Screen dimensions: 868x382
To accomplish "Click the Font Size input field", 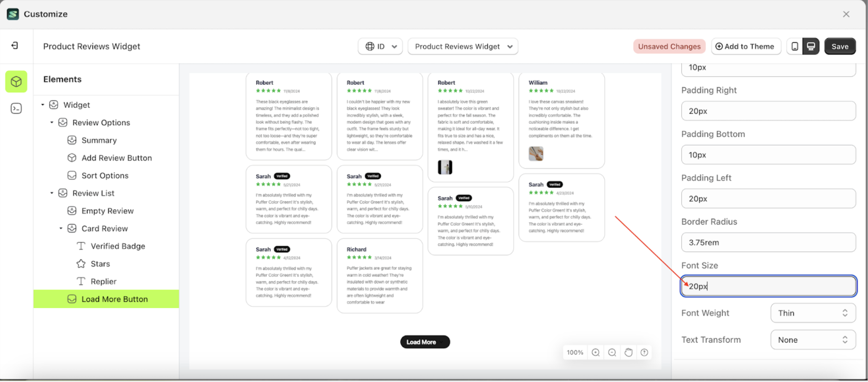I will coord(768,286).
